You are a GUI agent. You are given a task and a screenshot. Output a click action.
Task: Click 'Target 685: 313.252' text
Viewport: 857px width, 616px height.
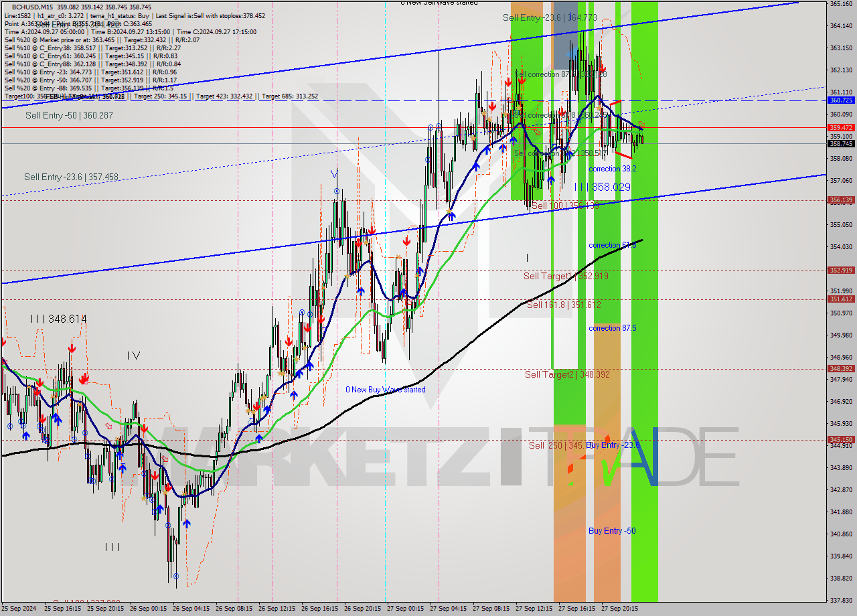pyautogui.click(x=290, y=96)
